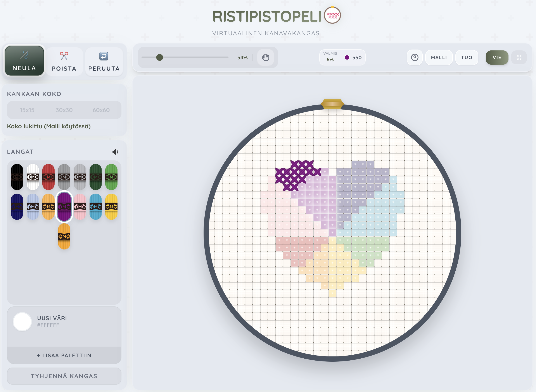Click the Vie export button
The width and height of the screenshot is (536, 392).
pos(497,57)
